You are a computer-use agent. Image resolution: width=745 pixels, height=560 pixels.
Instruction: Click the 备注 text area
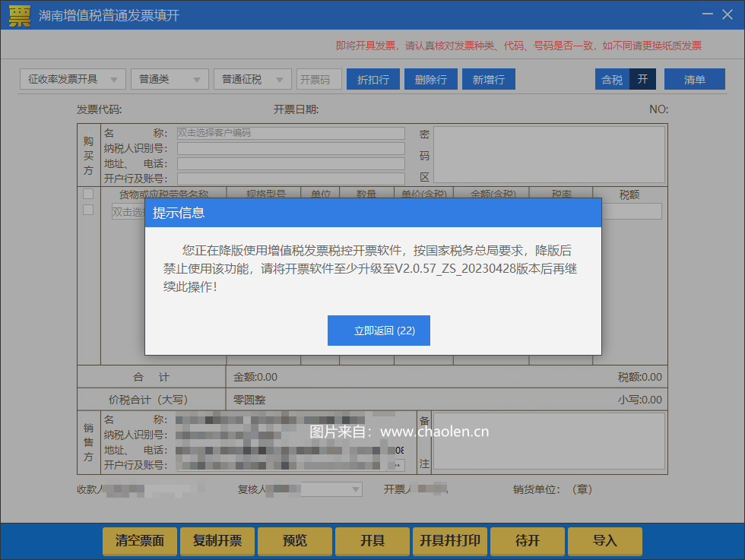549,441
